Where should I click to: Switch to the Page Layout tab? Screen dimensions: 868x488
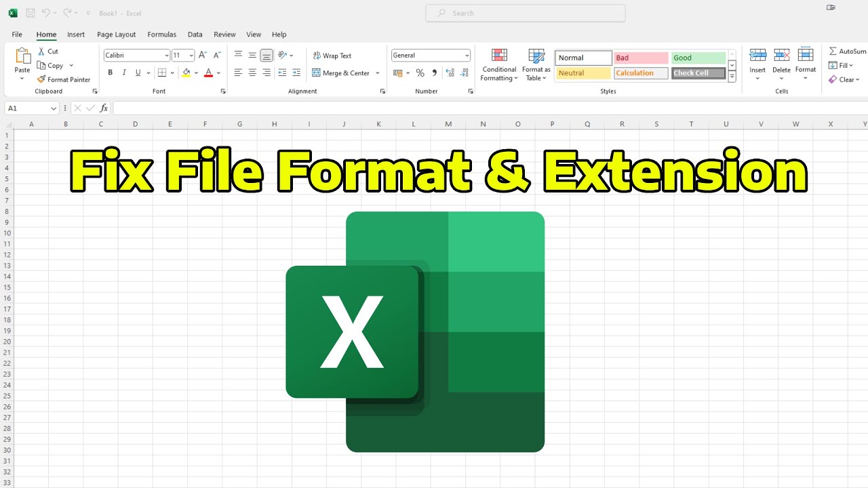point(116,35)
